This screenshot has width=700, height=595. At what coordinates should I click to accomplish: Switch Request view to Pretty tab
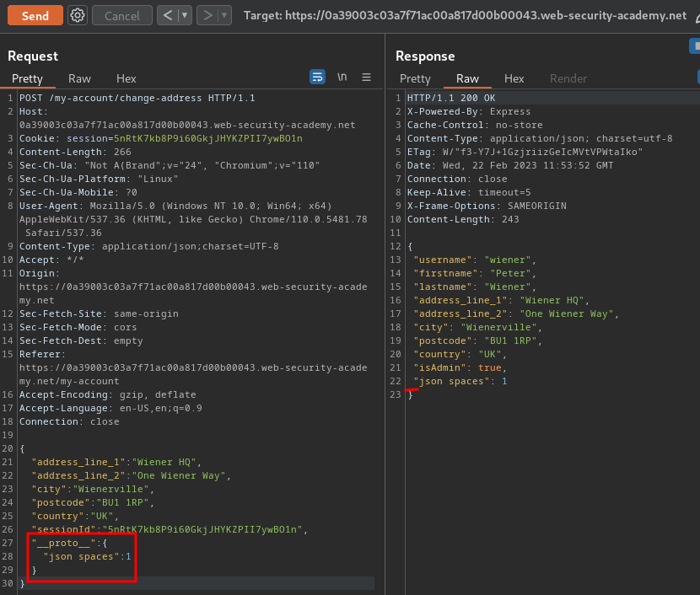tap(27, 78)
